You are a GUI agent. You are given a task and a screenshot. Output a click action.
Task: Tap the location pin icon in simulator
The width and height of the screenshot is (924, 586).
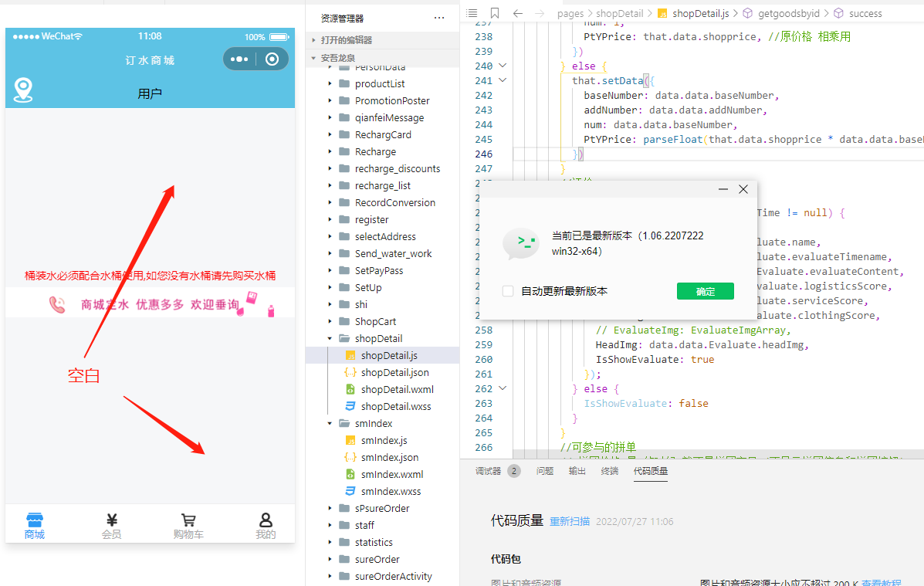tap(23, 90)
